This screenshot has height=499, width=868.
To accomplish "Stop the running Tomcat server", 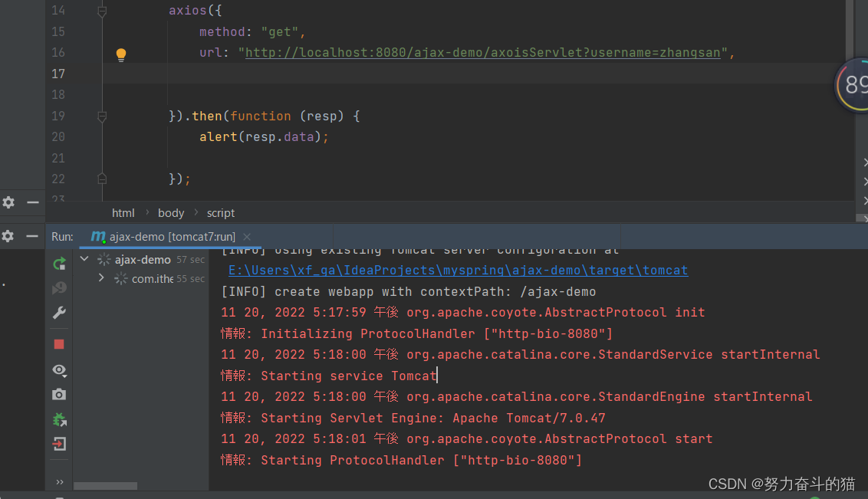I will coord(59,343).
